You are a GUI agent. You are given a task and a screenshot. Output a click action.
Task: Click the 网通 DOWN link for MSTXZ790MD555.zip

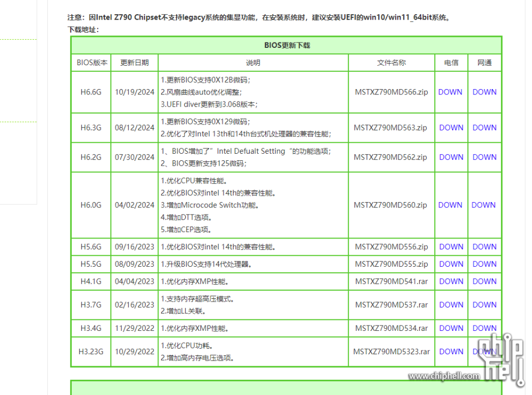[484, 264]
